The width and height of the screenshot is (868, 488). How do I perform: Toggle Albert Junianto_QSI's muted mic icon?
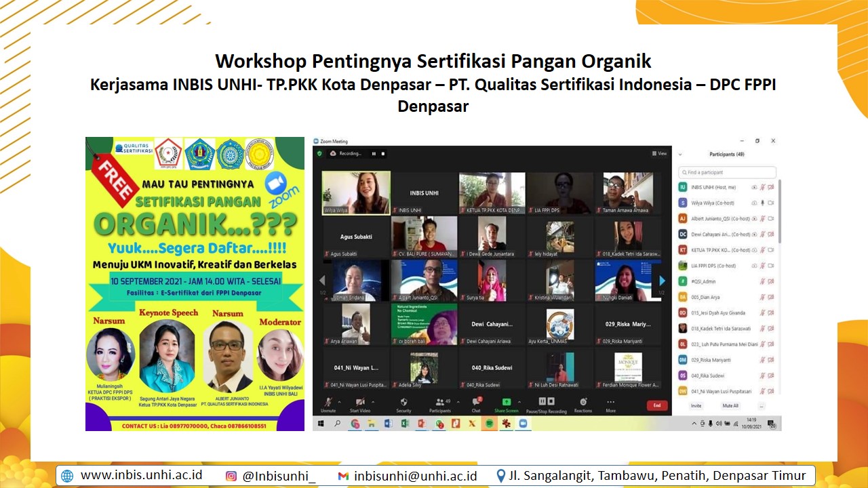point(762,218)
